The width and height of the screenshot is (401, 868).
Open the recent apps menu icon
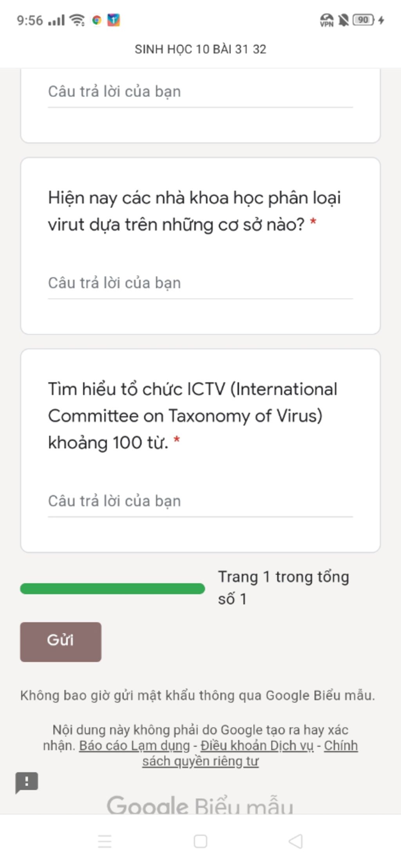coord(105,841)
